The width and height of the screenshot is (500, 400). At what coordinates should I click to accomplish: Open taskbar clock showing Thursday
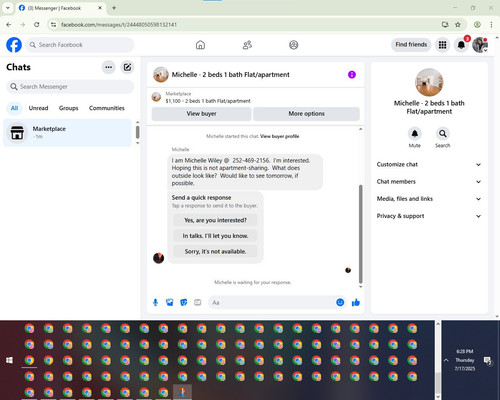(x=465, y=360)
